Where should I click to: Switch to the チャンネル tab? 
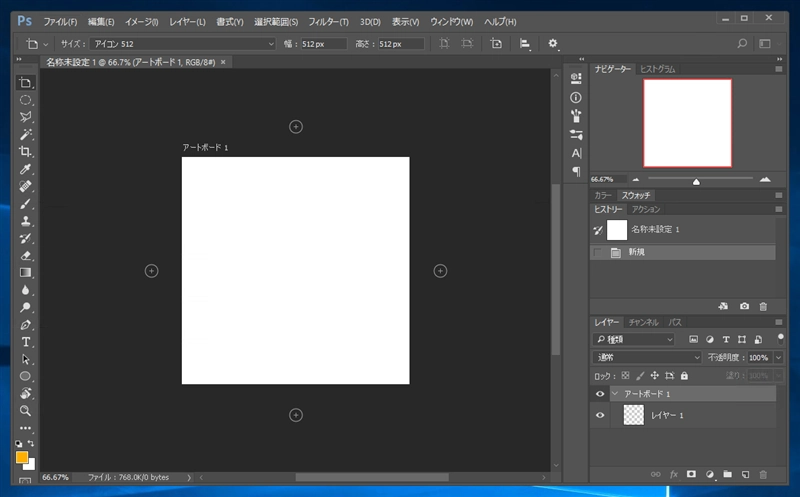click(x=643, y=322)
